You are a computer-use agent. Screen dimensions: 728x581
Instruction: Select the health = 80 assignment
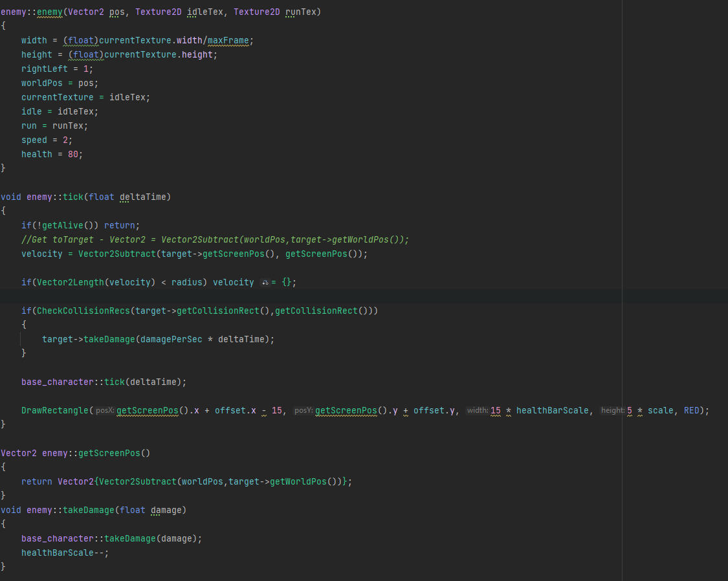pyautogui.click(x=52, y=154)
